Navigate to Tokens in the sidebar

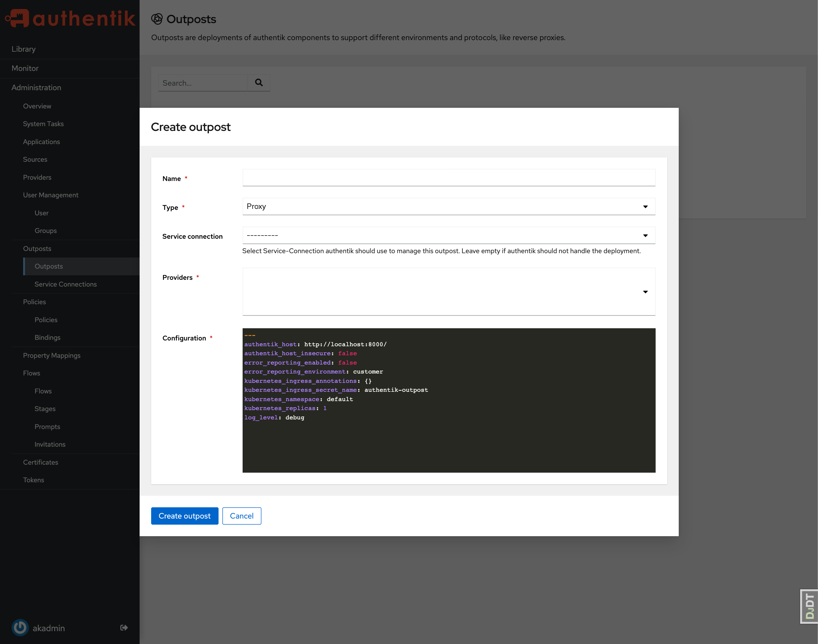(34, 480)
